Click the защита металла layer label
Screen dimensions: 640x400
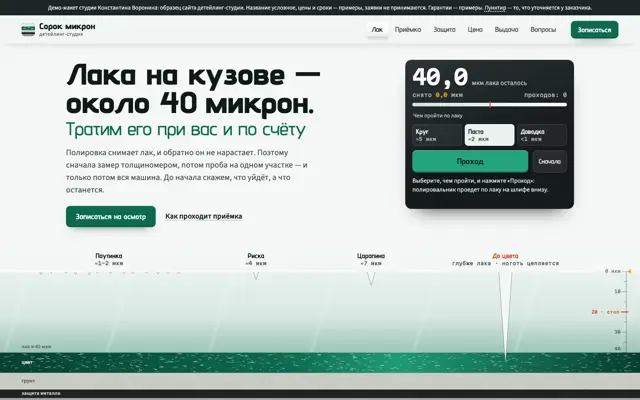41,393
